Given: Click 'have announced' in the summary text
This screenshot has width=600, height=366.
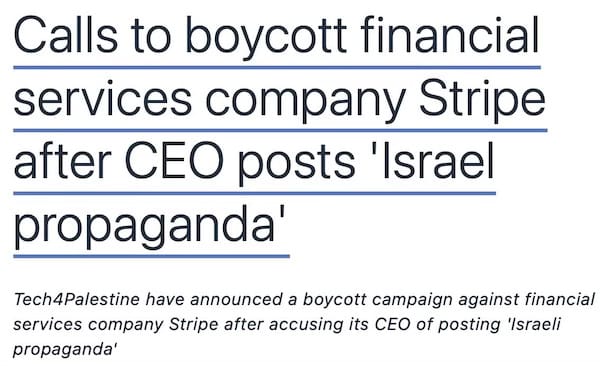Looking at the screenshot, I should tap(215, 299).
